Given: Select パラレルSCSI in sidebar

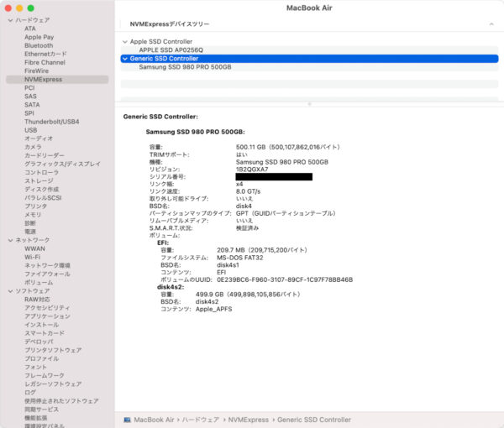Looking at the screenshot, I should [x=43, y=198].
